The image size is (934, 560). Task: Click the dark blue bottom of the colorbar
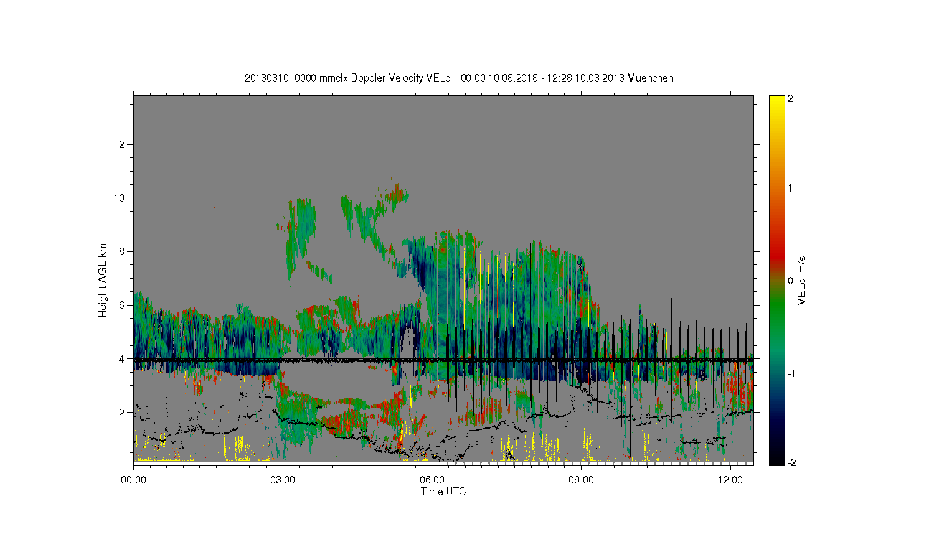click(776, 436)
